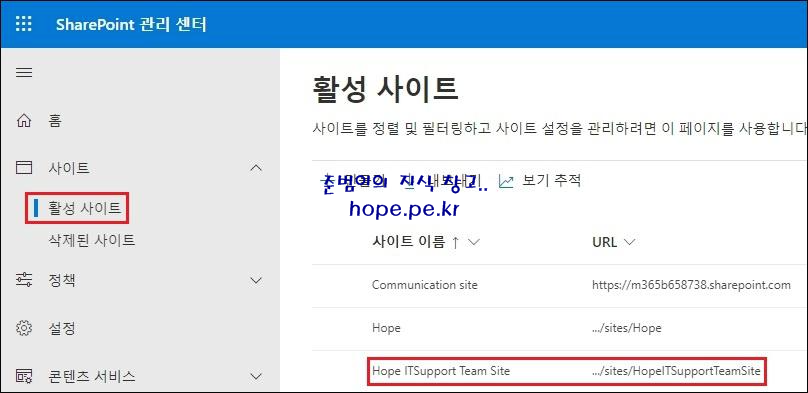Screen dimensions: 808x393
Task: Open https://m365b658738.sharepoint.com URL
Action: pyautogui.click(x=692, y=285)
